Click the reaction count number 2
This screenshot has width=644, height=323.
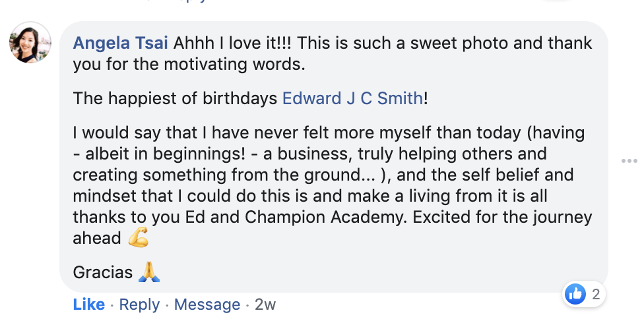pos(596,294)
